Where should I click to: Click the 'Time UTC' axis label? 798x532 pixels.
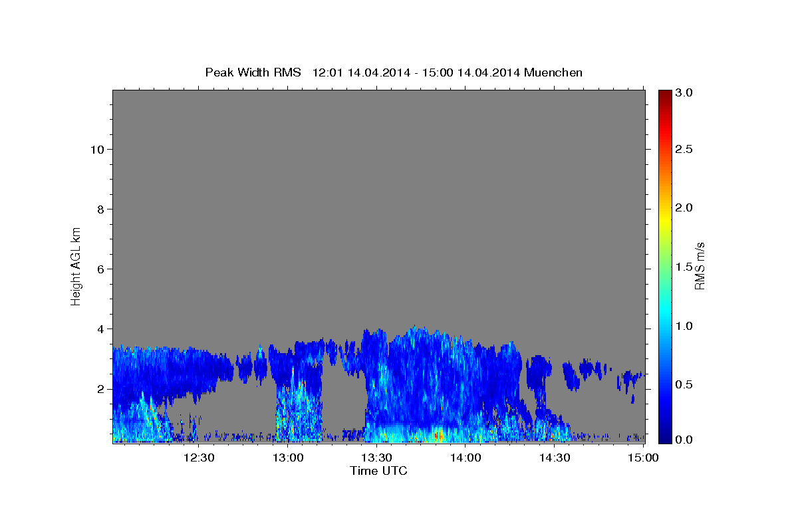click(378, 471)
